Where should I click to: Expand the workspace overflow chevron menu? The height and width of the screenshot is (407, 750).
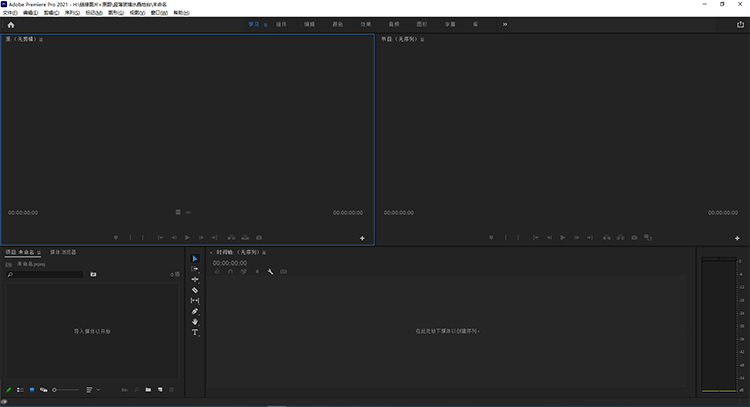(504, 24)
